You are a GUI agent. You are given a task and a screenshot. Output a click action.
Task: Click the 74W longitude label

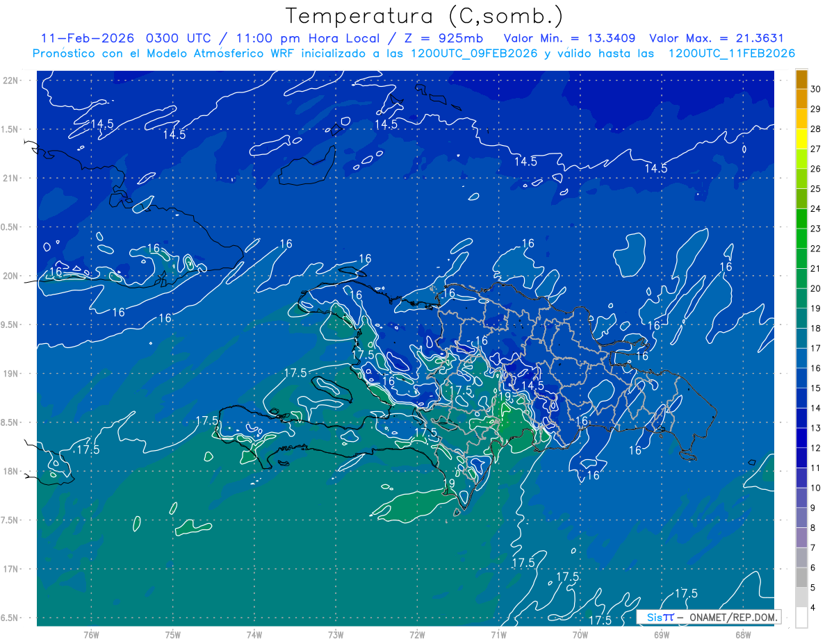coord(254,635)
